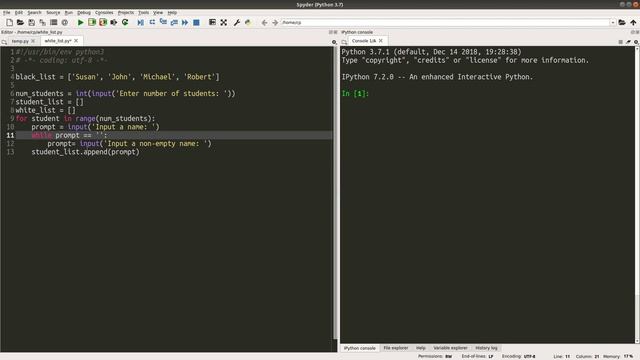Maximize current pane icon
640x360 pixels.
pyautogui.click(x=212, y=22)
